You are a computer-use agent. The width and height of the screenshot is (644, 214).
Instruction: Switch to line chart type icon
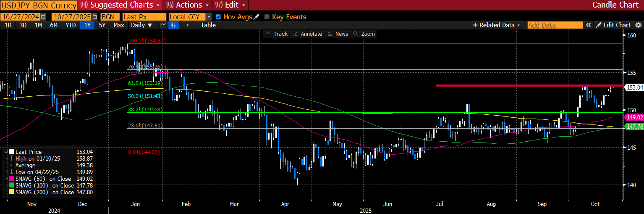[162, 25]
